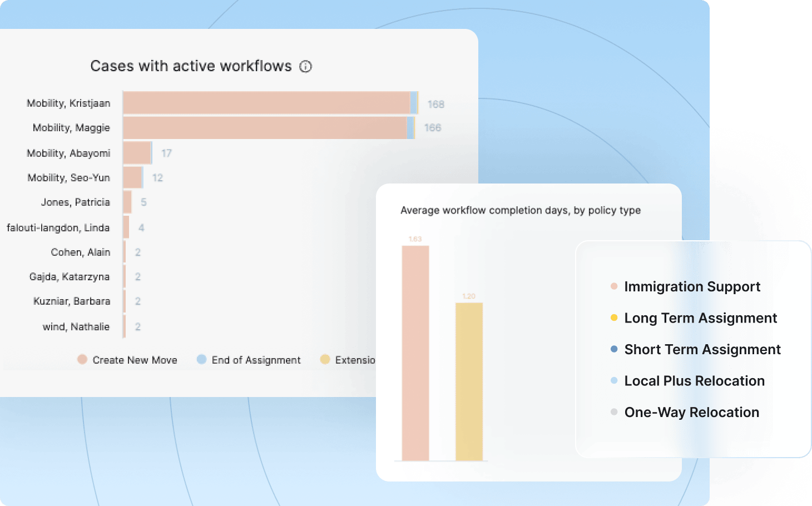Click the Cohen, Alain row label
Screen dimensions: 812x506
pyautogui.click(x=81, y=252)
